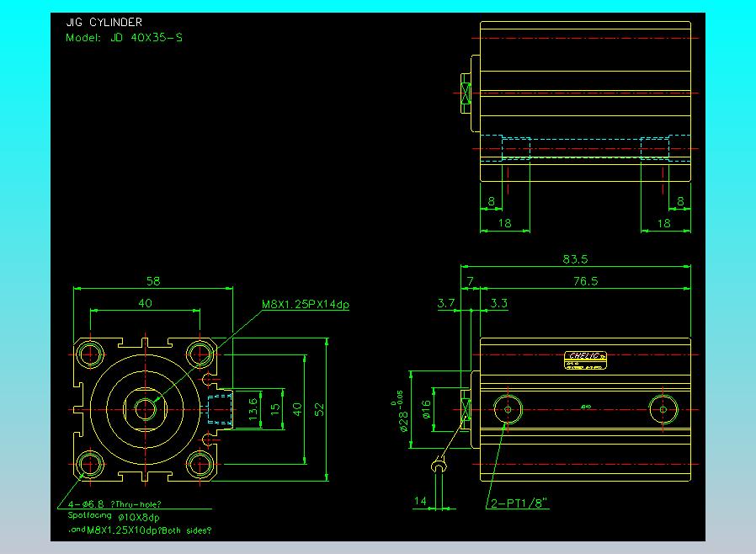Select the "2-PT1/8"" port callout
756x554 pixels.
pyautogui.click(x=519, y=503)
